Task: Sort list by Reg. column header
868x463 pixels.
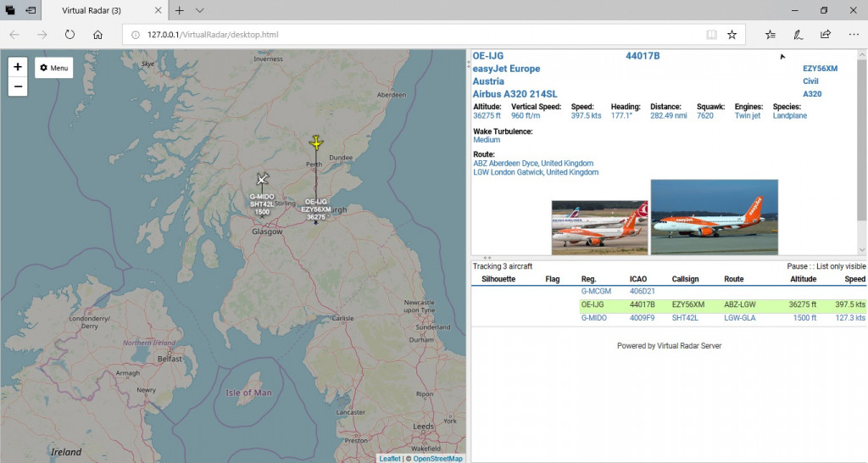Action: pos(588,279)
